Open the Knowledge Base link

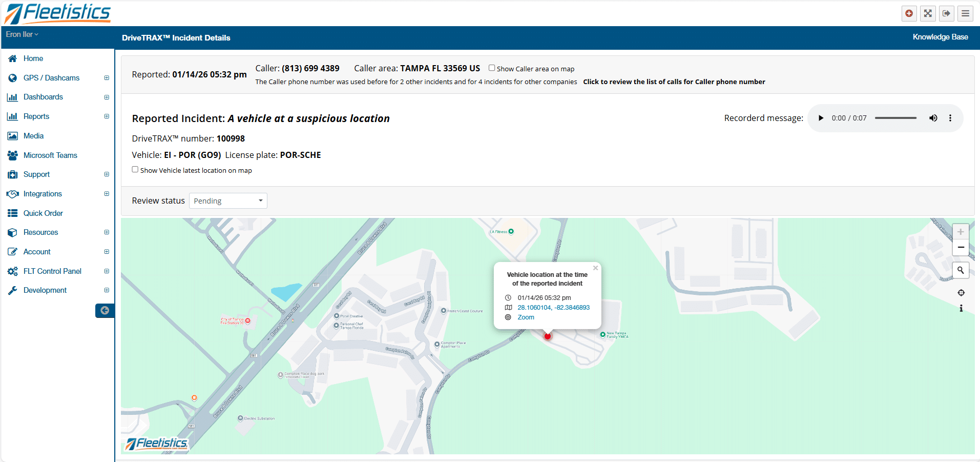[940, 37]
